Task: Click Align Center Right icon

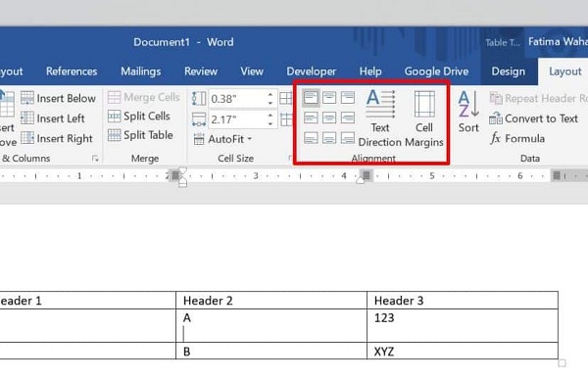Action: (x=348, y=118)
